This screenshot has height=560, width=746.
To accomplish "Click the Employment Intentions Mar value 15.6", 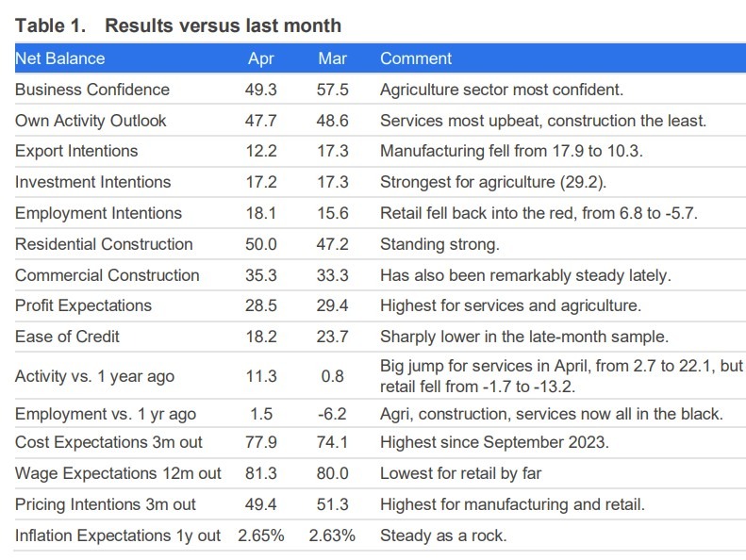I will tap(332, 213).
